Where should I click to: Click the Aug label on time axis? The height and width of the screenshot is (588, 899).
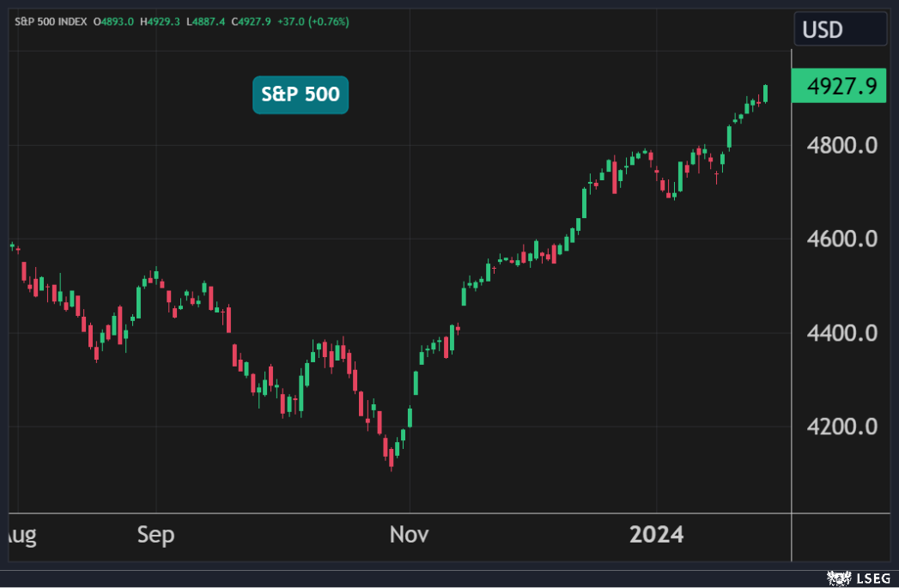click(x=19, y=536)
